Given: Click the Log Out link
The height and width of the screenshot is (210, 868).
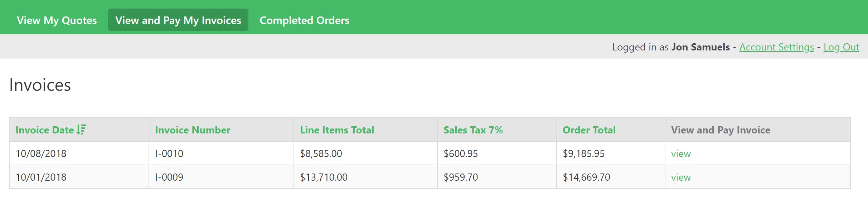Looking at the screenshot, I should click(841, 47).
